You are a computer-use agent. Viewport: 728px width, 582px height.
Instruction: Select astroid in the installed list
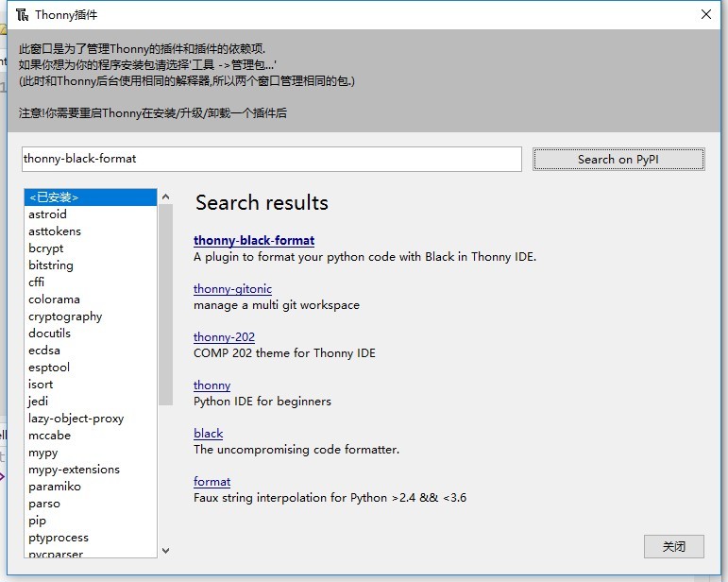tap(47, 214)
